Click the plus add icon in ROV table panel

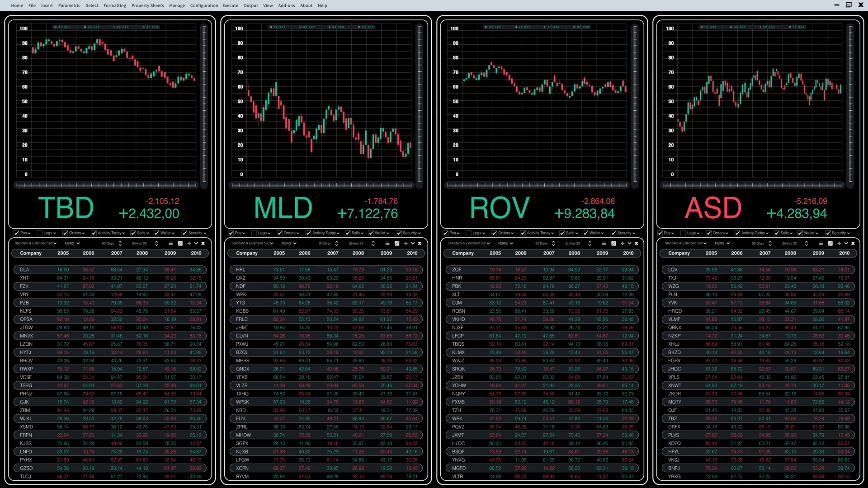[x=622, y=244]
